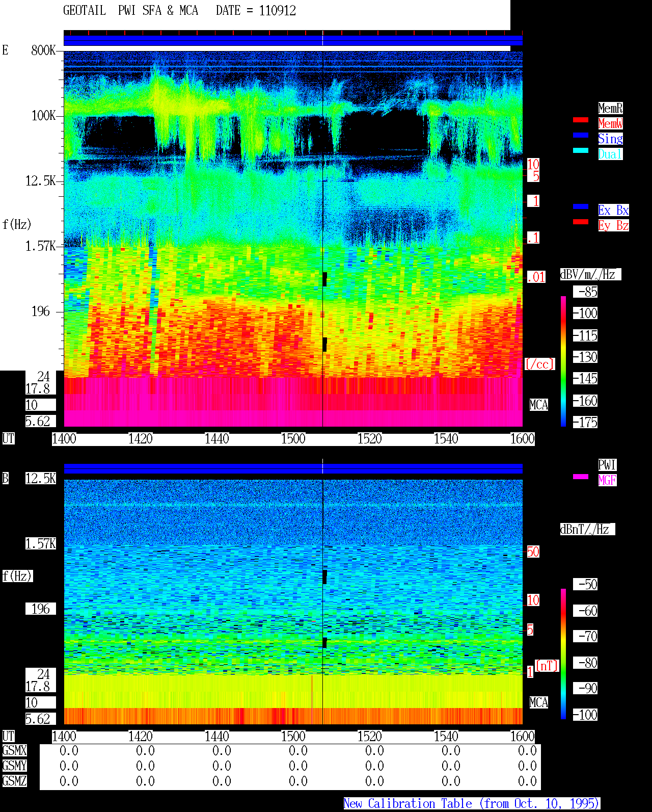Image resolution: width=652 pixels, height=812 pixels.
Task: Click the blue Sing legend swatch
Action: pos(581,135)
